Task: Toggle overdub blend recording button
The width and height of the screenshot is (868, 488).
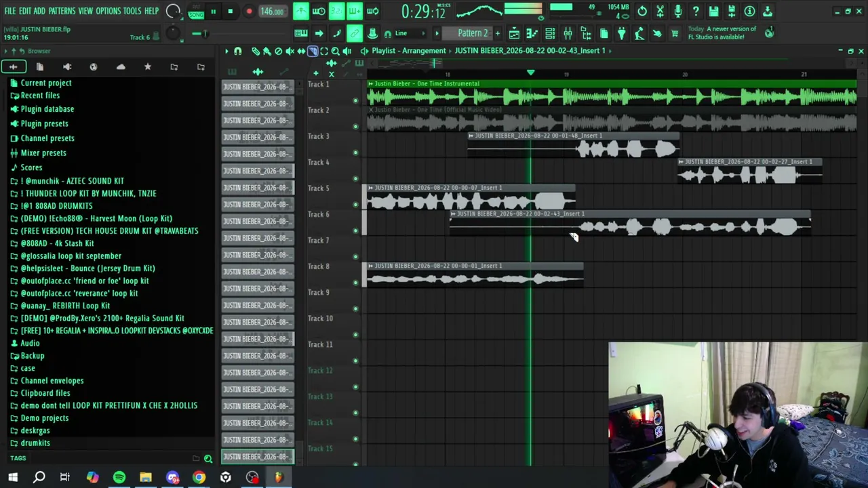Action: (355, 12)
